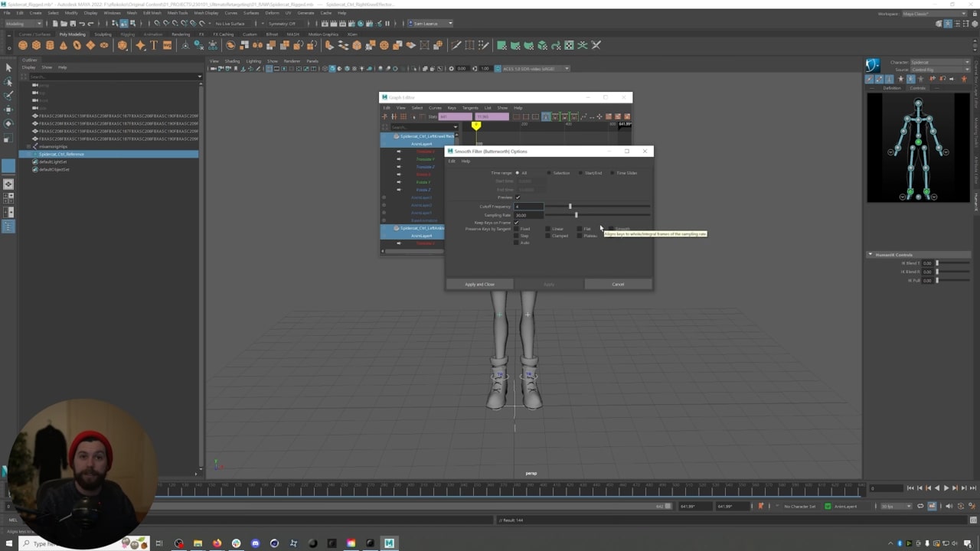The image size is (980, 551).
Task: Click the SVG shelf icon
Action: [x=167, y=45]
